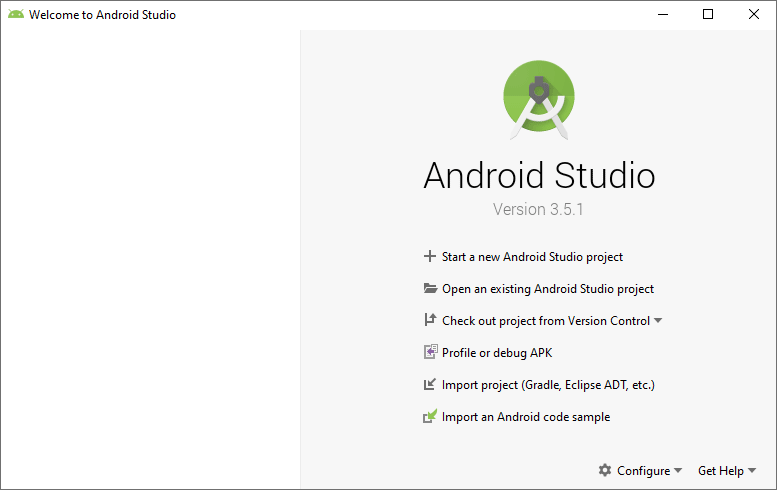Screen dimensions: 777x490
Task: Start a new Android Studio project
Action: [532, 257]
